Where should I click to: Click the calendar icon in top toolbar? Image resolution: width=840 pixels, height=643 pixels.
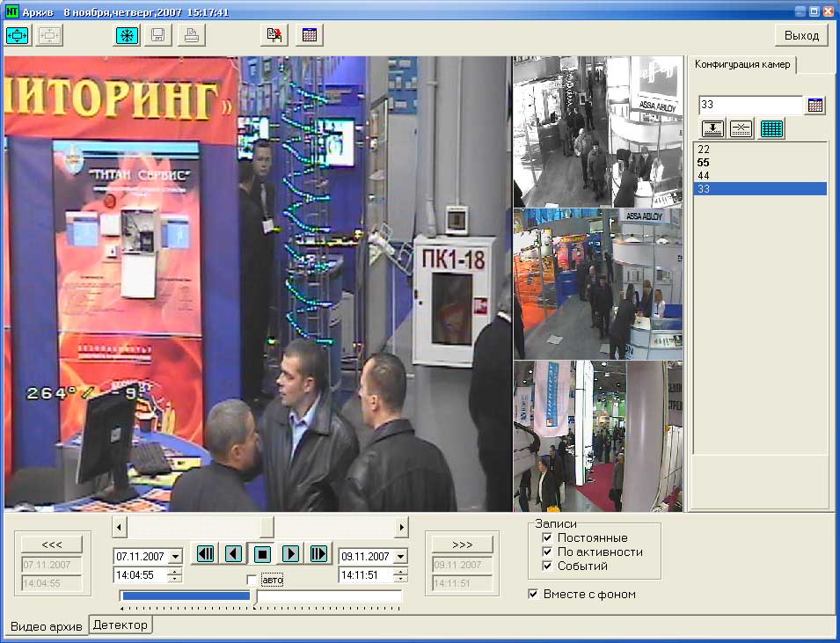tap(310, 35)
